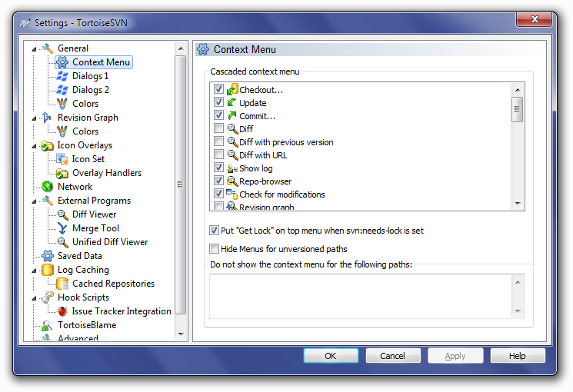
Task: Enable Hide Menus for unversioned paths
Action: click(214, 248)
